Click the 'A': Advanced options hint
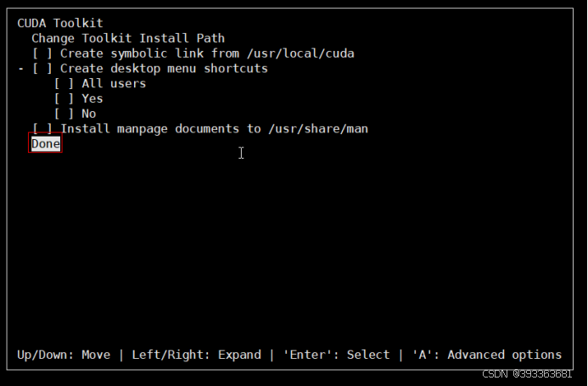 [x=487, y=355]
